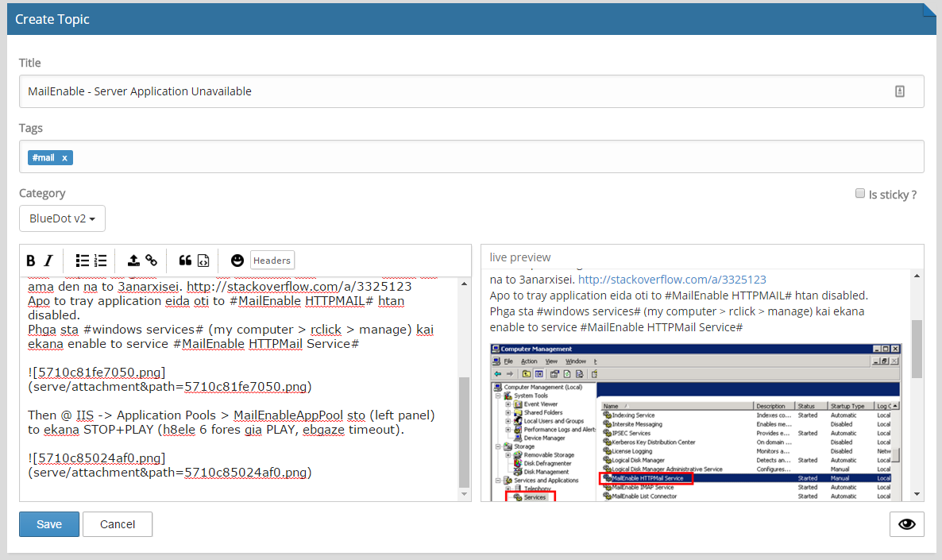Insert a blockquote with quote icon
Viewport: 942px width, 560px height.
coord(185,261)
